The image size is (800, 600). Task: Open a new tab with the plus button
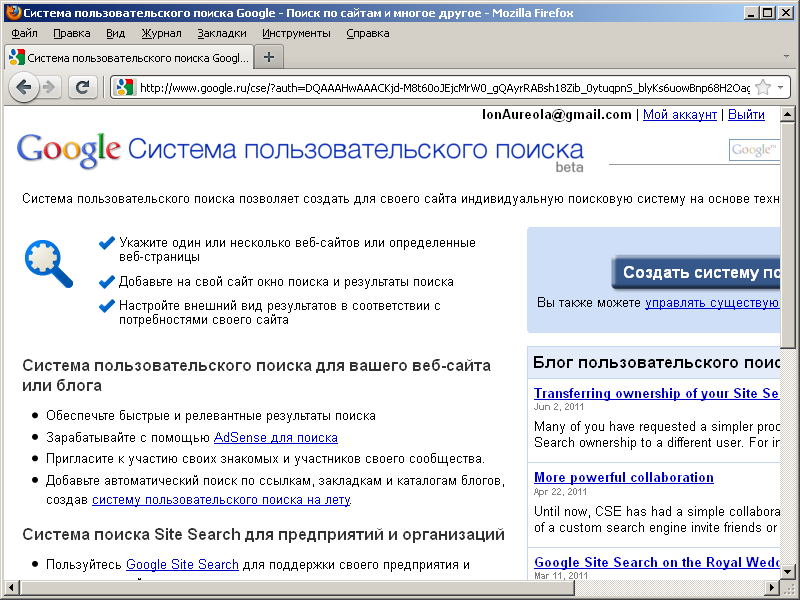(268, 57)
